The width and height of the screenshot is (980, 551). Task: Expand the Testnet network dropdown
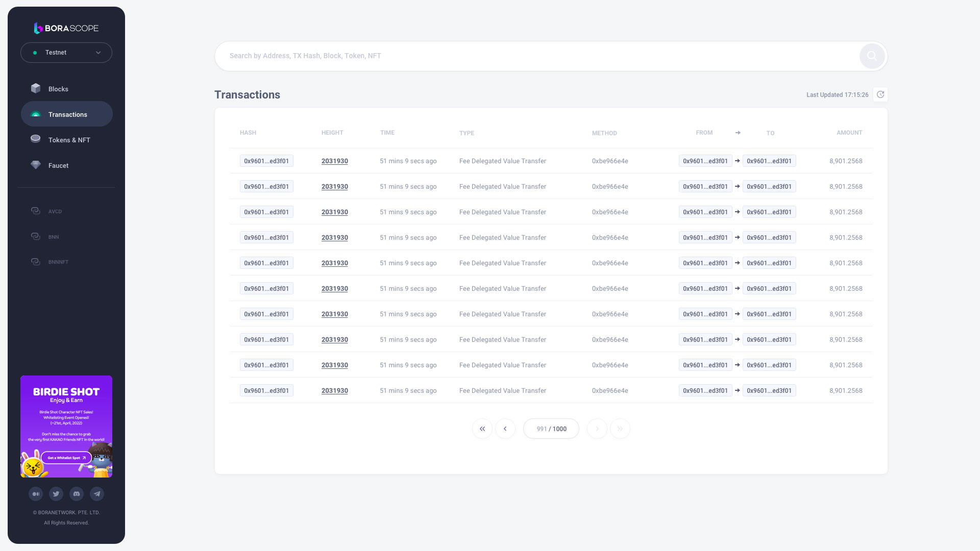(x=66, y=53)
